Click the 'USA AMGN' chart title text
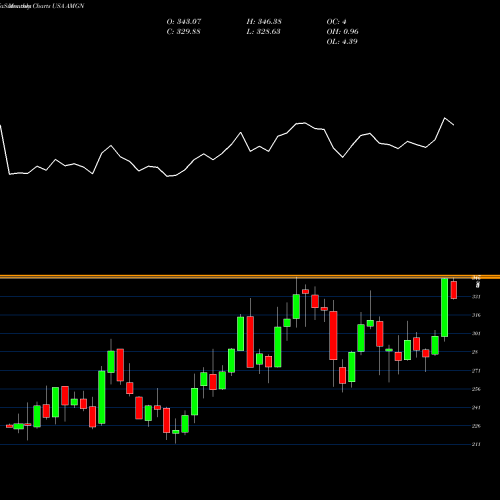 point(68,6)
